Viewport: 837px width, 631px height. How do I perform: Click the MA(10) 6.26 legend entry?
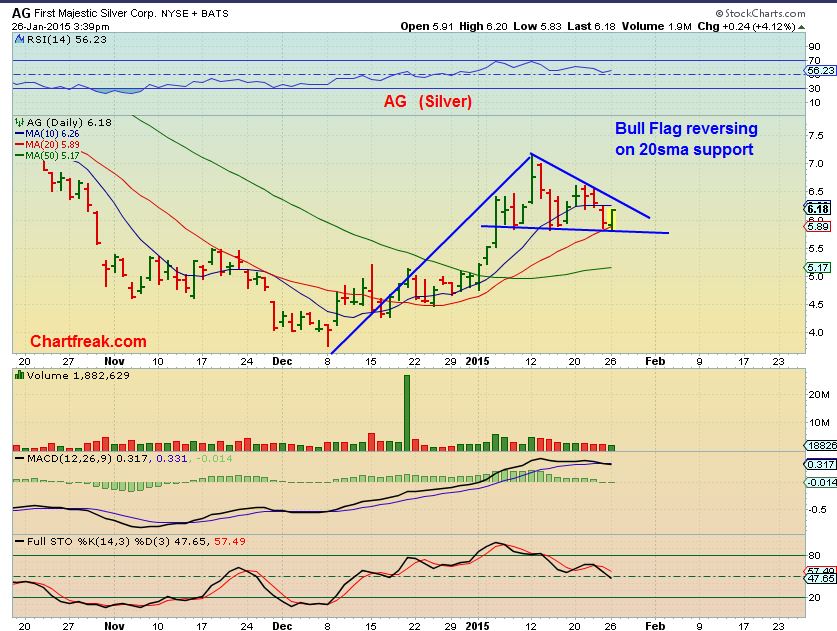tap(47, 133)
